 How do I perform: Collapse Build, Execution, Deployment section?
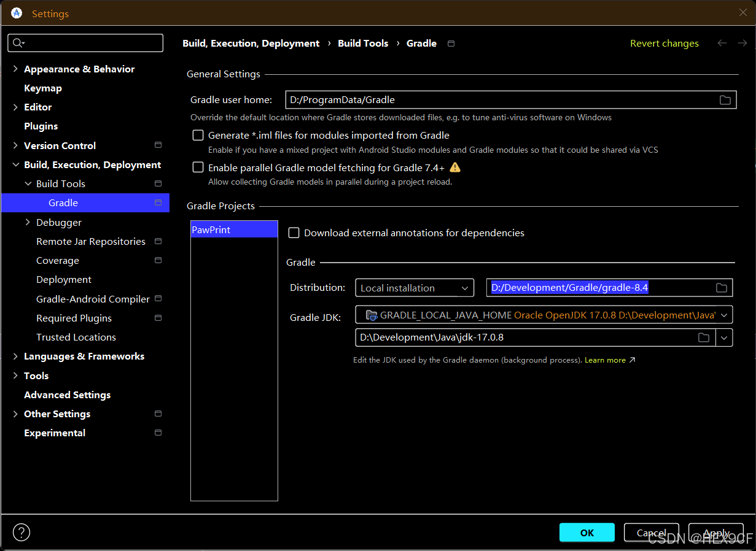[15, 164]
